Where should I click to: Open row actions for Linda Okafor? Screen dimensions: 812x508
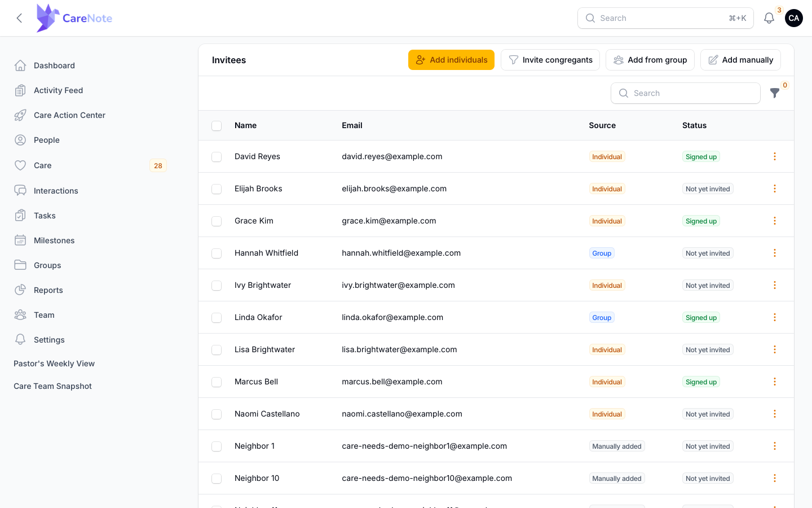point(775,317)
